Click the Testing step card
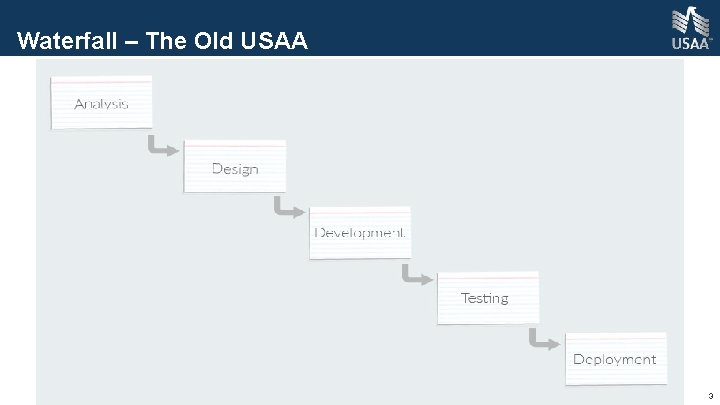720x405 pixels. [x=486, y=297]
